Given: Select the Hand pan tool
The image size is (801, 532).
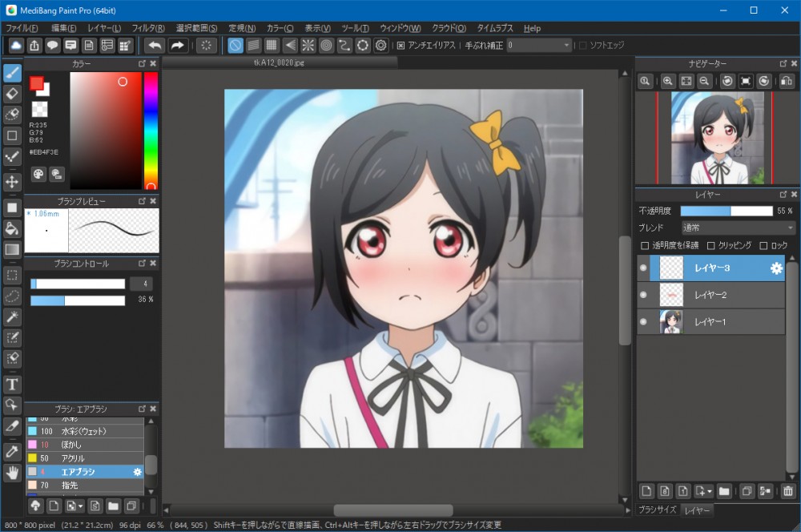Looking at the screenshot, I should coord(12,473).
